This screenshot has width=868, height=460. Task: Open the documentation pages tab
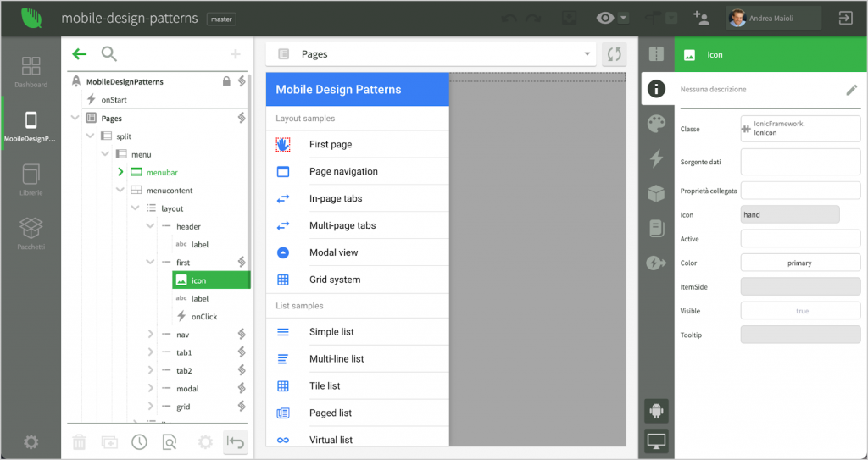(656, 228)
